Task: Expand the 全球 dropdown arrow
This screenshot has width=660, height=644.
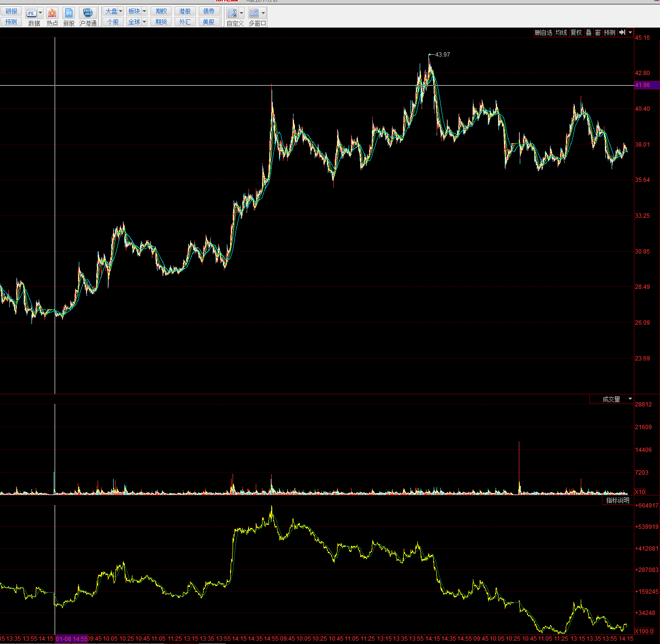Action: pos(144,22)
